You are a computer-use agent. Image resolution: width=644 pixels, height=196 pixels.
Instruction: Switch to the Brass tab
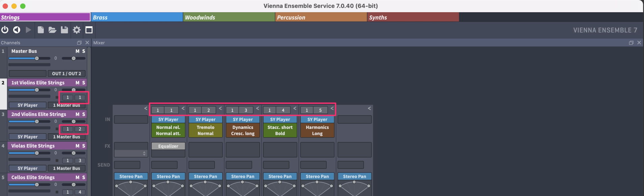pyautogui.click(x=137, y=17)
